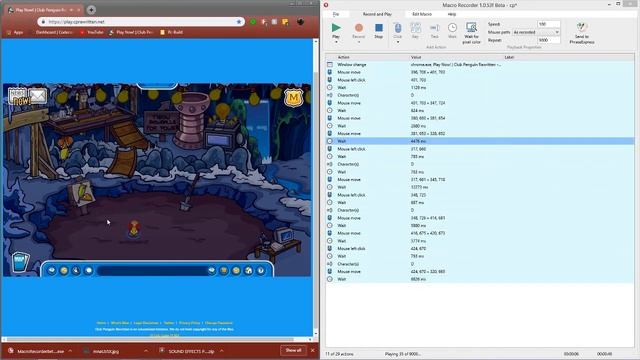Click the game chat message input field

152,270
